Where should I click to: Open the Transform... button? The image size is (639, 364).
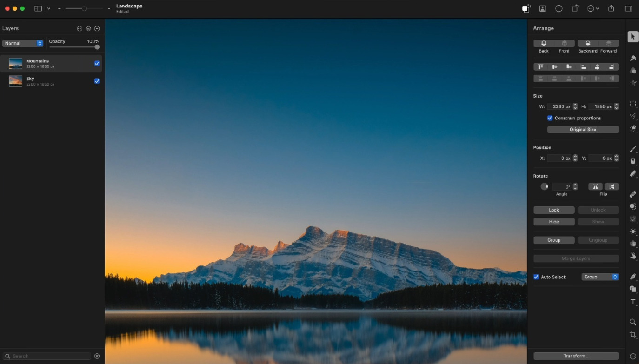576,356
